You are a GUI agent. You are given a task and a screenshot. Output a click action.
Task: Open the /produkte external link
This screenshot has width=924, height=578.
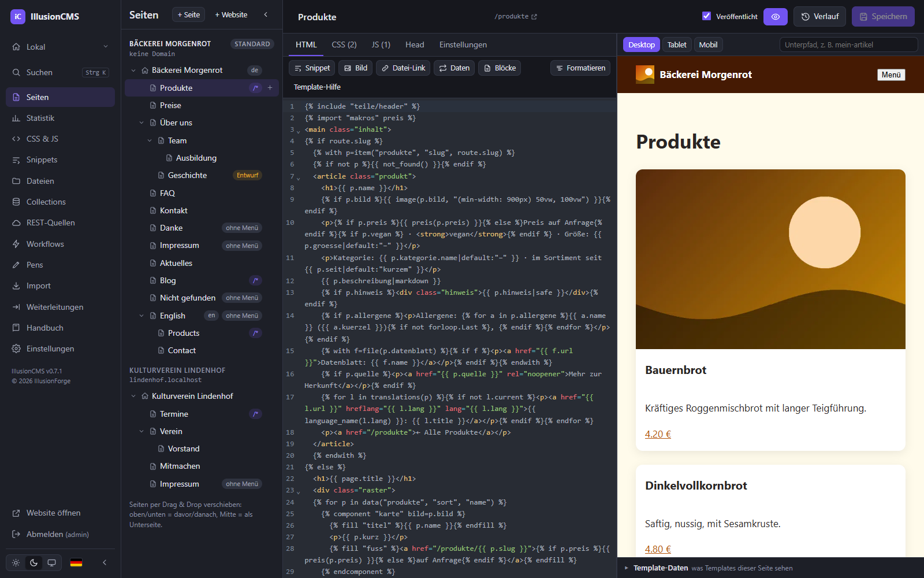coord(516,17)
